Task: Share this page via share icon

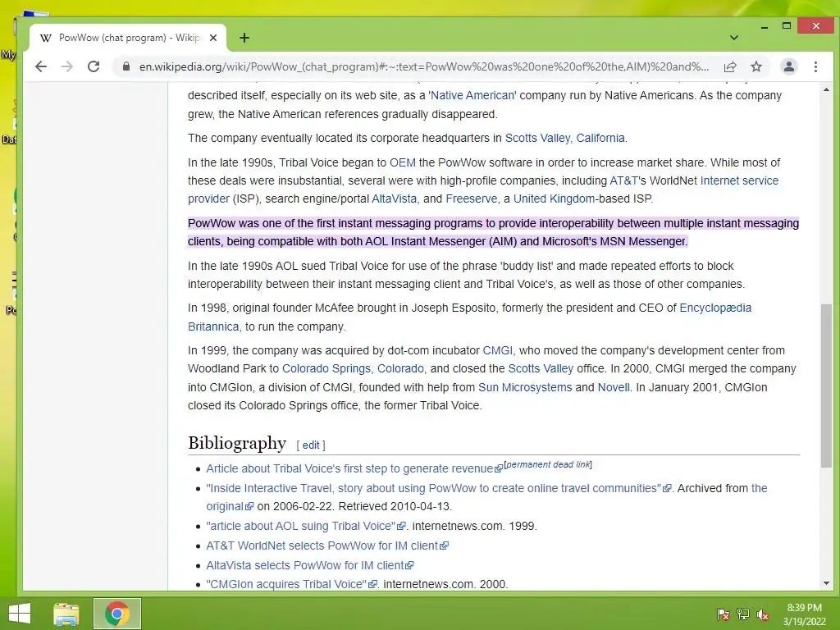Action: 729,66
